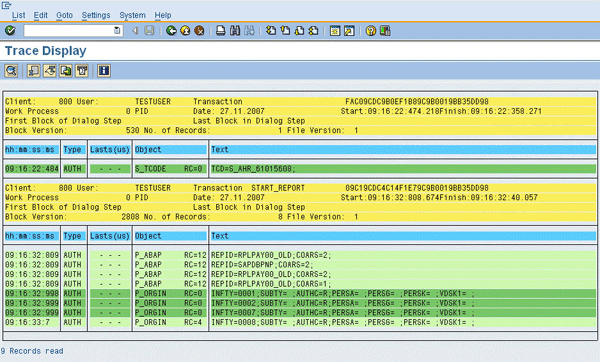Select the INFTY=0002 P_ORGIN row text
Image resolution: width=600 pixels, height=362 pixels.
click(x=342, y=303)
